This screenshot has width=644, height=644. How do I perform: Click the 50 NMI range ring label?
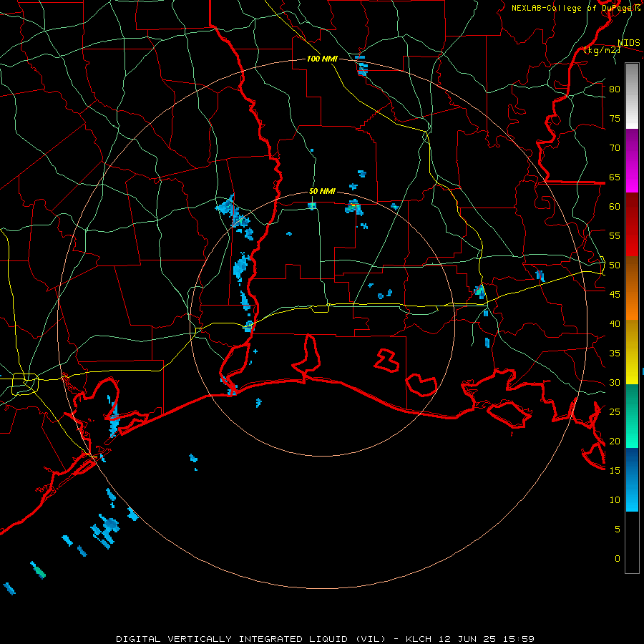(x=322, y=191)
